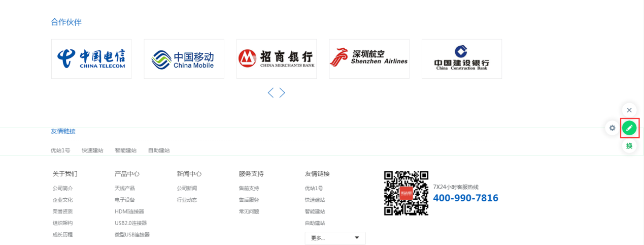Open the 组织架构 footer link
The width and height of the screenshot is (644, 245).
click(62, 223)
